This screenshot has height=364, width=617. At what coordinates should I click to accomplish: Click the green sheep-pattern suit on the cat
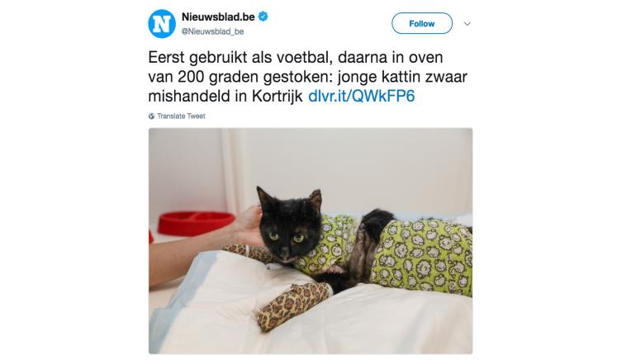(x=423, y=256)
